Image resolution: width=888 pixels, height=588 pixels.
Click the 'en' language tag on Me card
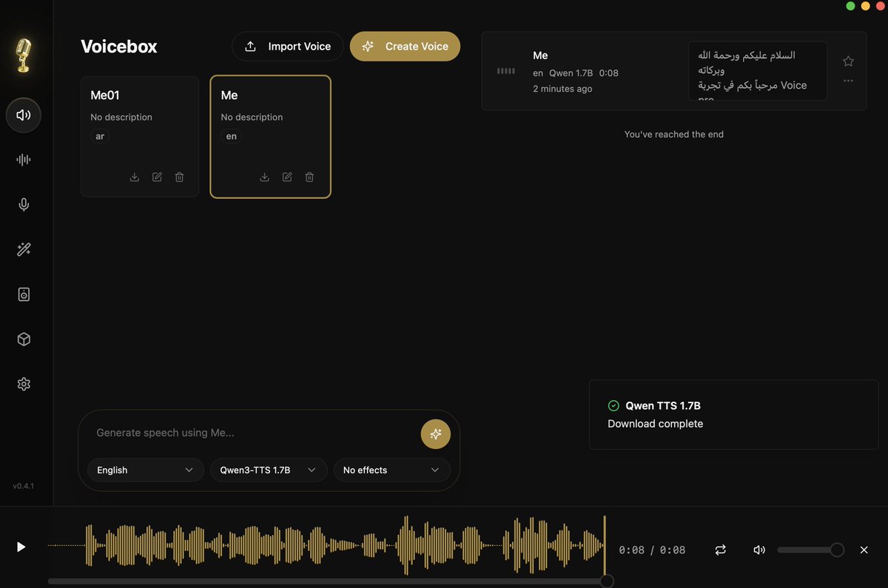[232, 136]
